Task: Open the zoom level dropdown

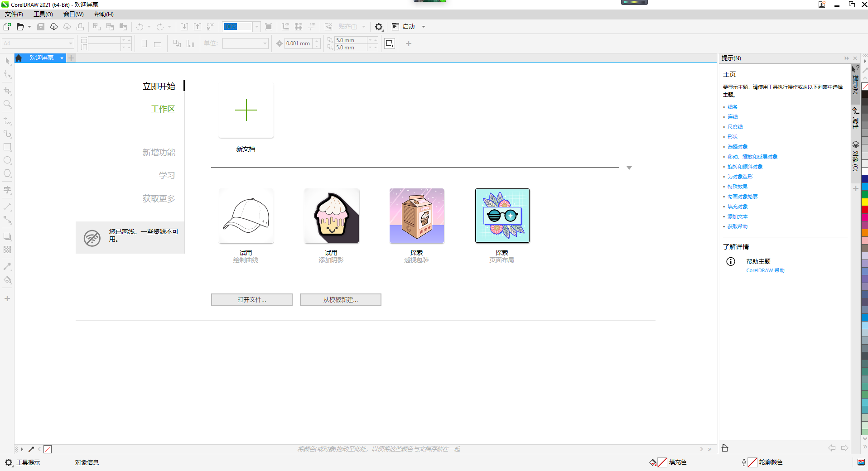Action: coord(256,27)
